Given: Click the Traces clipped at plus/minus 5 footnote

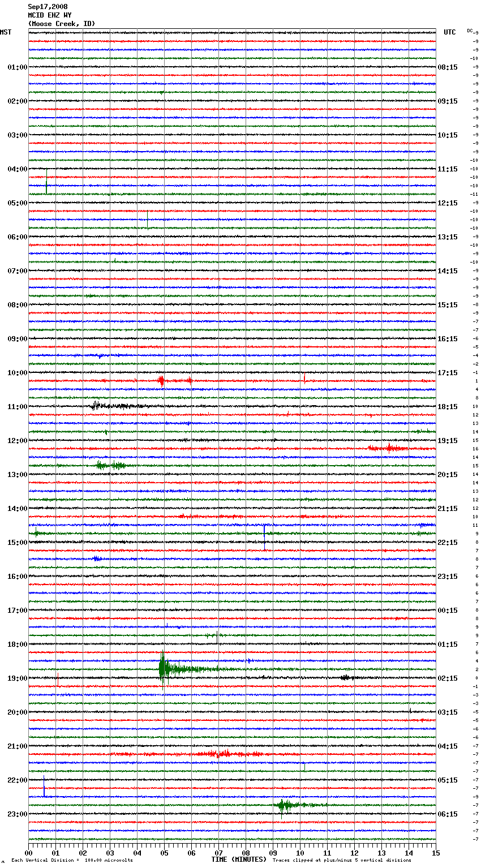Looking at the screenshot, I should 342,860.
